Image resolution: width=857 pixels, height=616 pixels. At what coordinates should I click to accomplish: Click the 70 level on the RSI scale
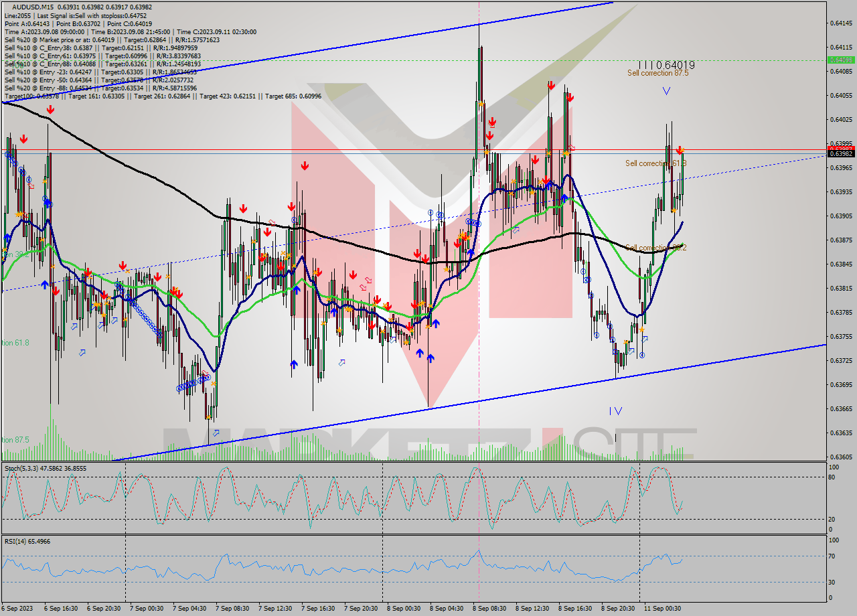(831, 556)
